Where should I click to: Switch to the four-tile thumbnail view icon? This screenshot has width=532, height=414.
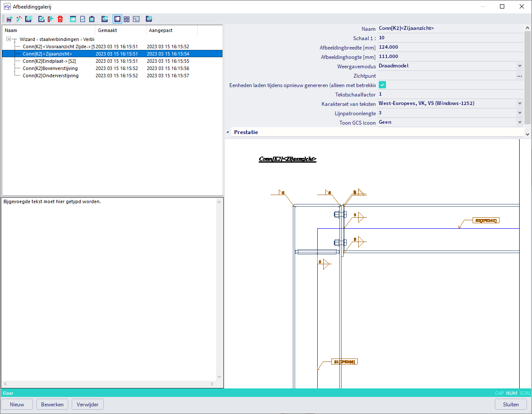pyautogui.click(x=127, y=19)
